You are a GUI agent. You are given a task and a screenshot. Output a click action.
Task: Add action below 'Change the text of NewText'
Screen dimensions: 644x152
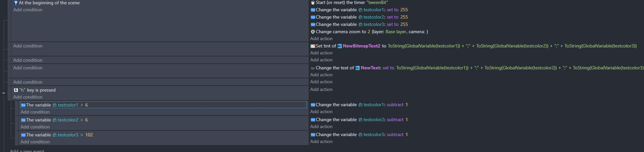321,75
